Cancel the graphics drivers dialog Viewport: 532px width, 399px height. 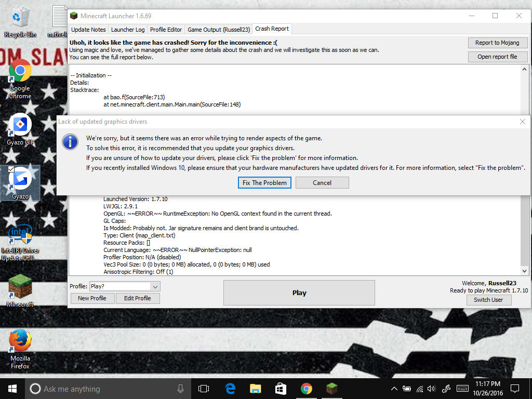coord(322,182)
